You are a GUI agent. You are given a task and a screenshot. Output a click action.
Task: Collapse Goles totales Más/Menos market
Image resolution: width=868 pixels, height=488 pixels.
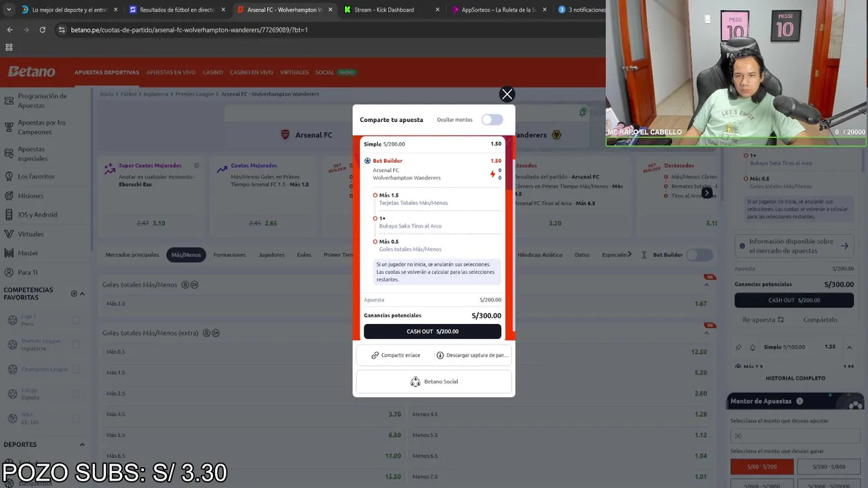706,285
